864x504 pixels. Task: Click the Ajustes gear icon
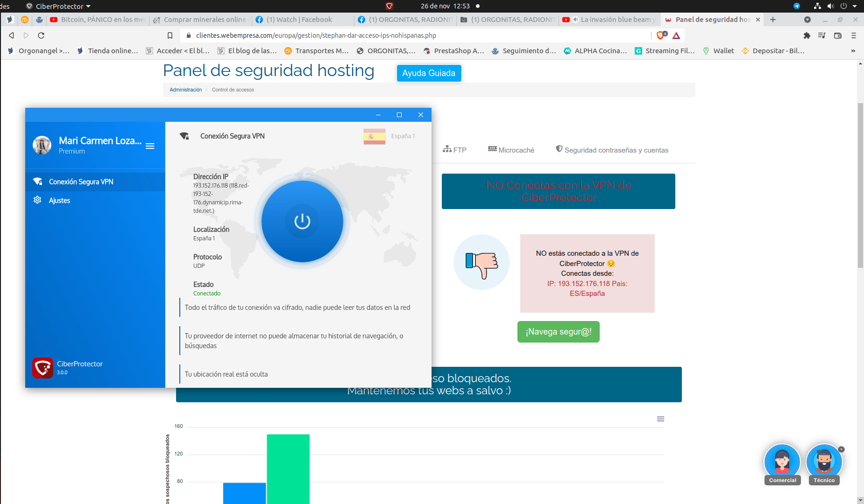(x=37, y=200)
